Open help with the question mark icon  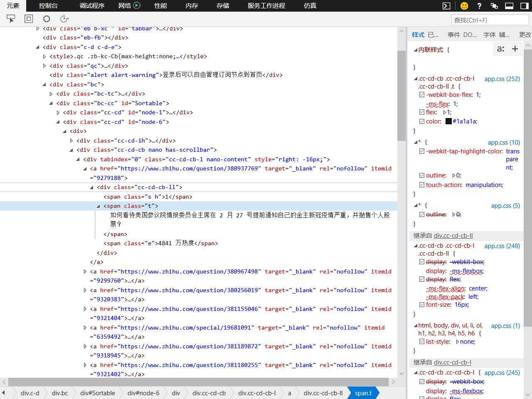pyautogui.click(x=479, y=6)
